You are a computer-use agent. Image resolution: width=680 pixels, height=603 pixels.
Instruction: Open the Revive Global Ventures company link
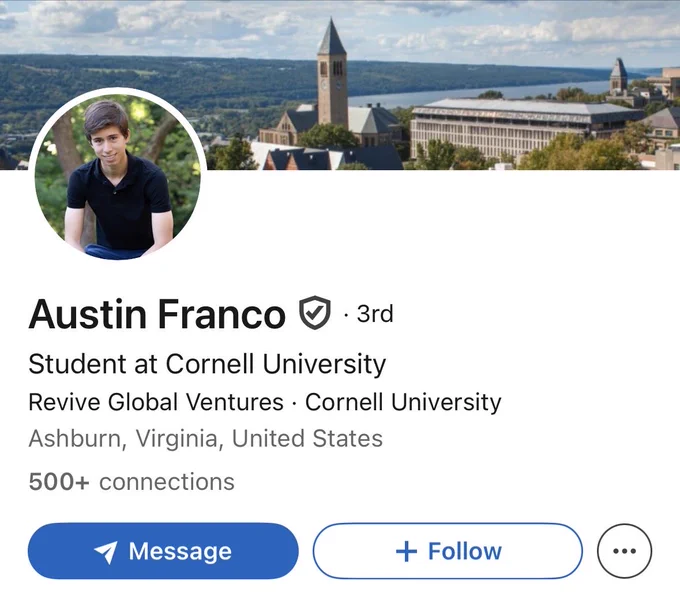click(156, 402)
